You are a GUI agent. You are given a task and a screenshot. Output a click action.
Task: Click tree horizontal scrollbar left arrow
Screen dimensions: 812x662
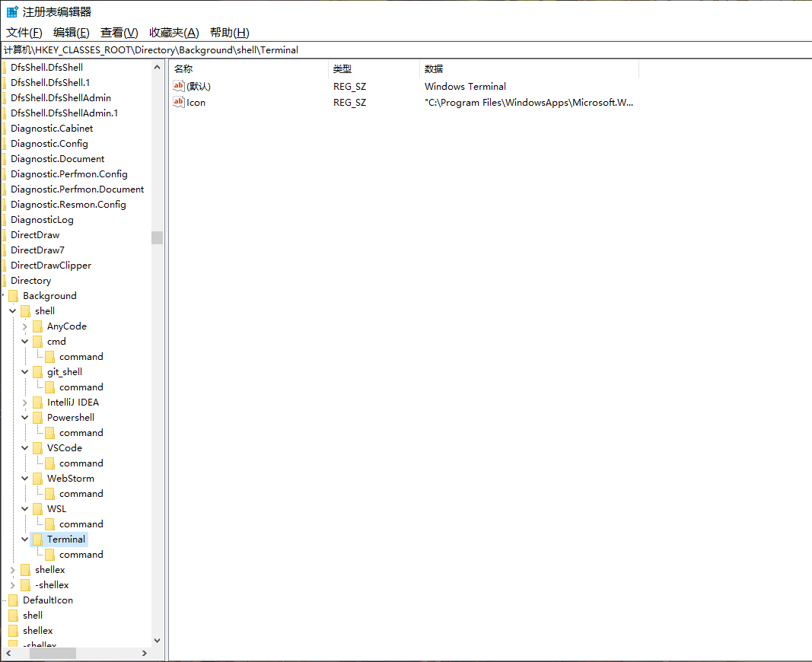[x=8, y=654]
